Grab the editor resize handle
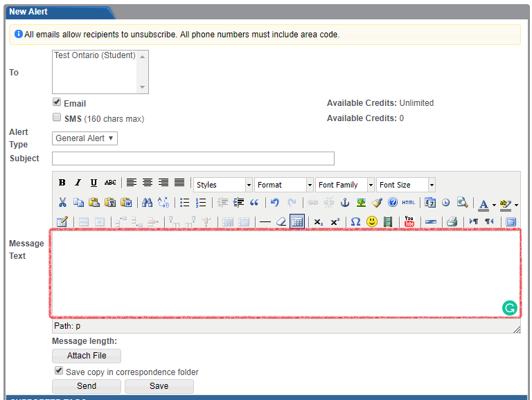 click(516, 329)
